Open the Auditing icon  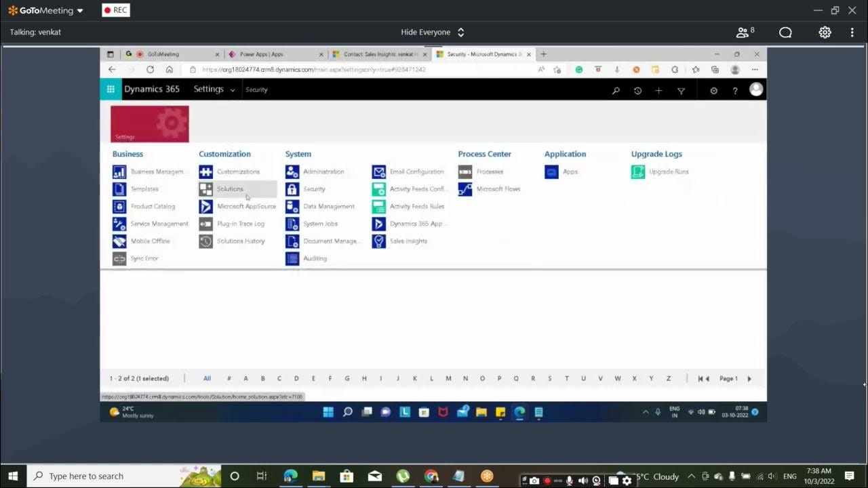point(292,259)
